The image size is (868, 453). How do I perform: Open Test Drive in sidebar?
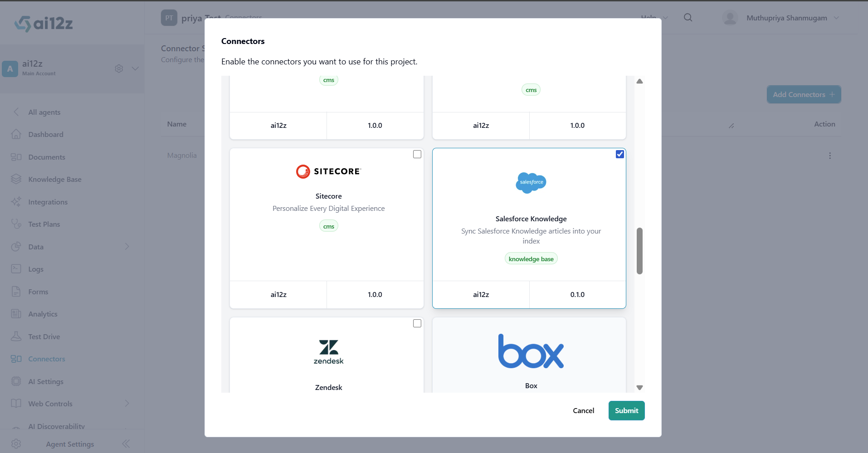click(44, 336)
